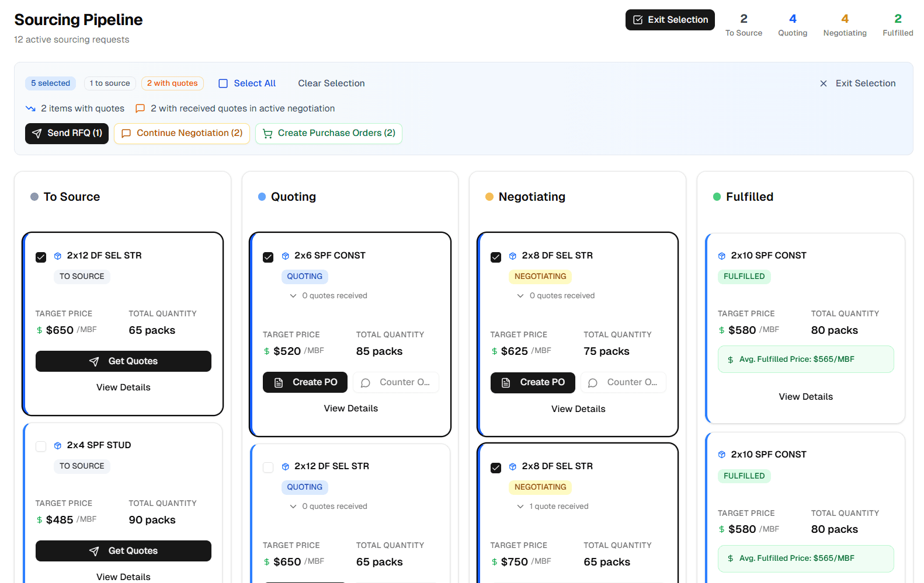This screenshot has height=583, width=924.
Task: Expand 0 quotes received on $625 2x8 card
Action: pos(555,296)
